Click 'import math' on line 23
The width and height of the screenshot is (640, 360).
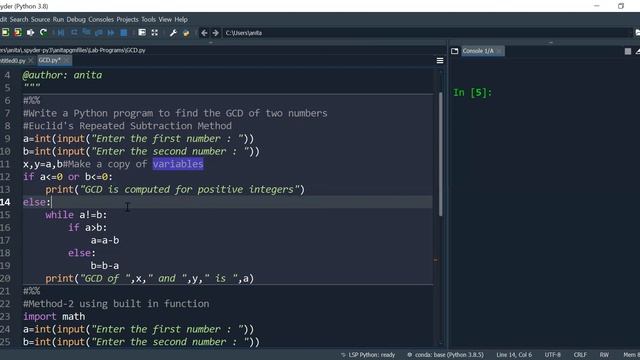(54, 316)
